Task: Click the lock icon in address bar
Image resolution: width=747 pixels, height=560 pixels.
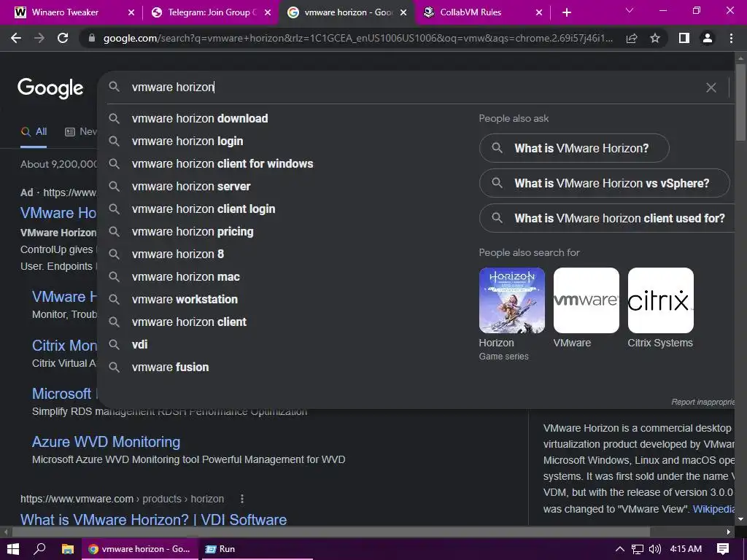Action: tap(92, 38)
